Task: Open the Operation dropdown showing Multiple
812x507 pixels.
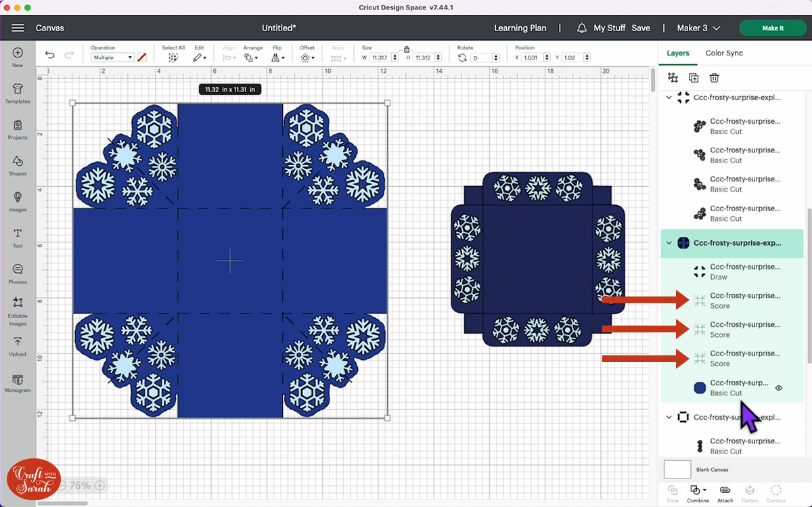Action: (112, 58)
